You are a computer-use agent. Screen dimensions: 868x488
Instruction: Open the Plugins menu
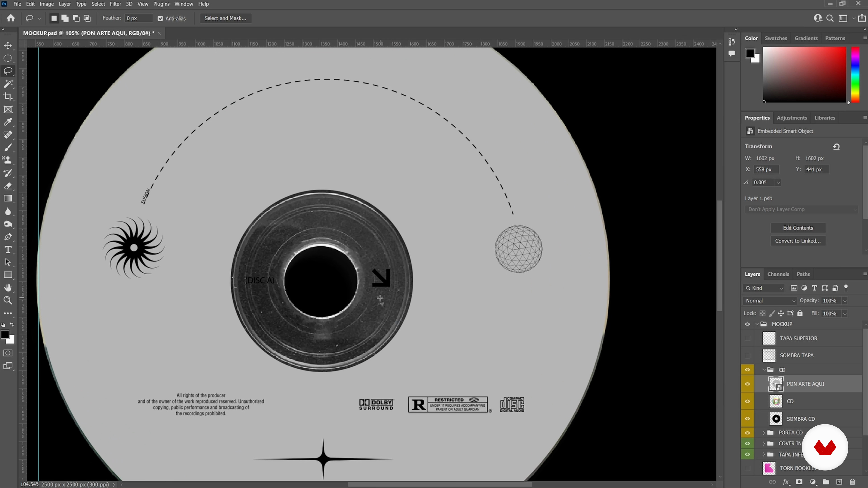point(161,4)
